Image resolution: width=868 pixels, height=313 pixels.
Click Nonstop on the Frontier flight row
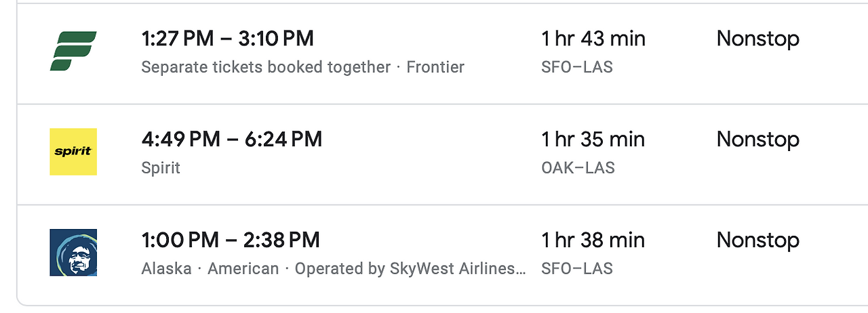coord(758,39)
